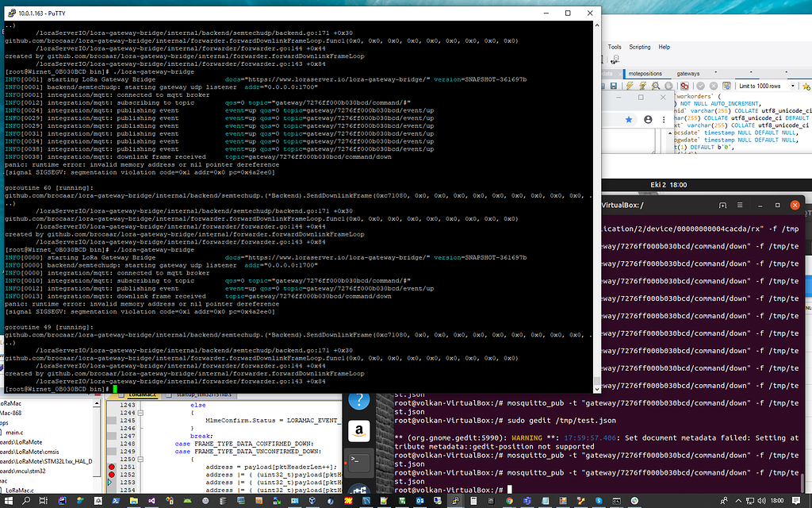Click the PuTTY scrollbar down arrow
Screen dimensions: 812x508
(x=596, y=389)
